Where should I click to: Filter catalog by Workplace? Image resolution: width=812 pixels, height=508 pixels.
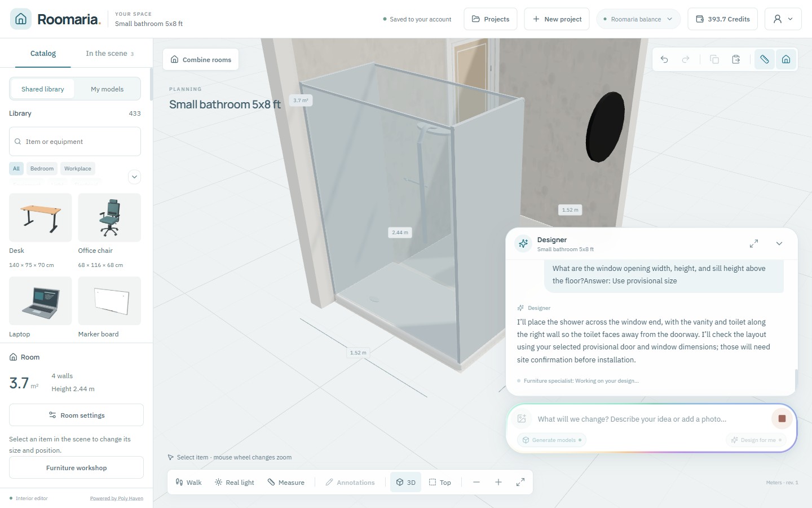[78, 168]
